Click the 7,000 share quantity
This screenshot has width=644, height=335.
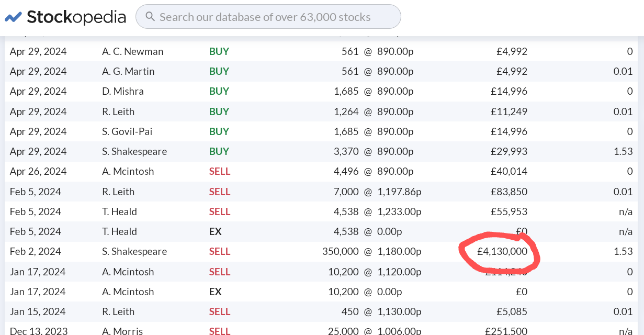pyautogui.click(x=346, y=192)
